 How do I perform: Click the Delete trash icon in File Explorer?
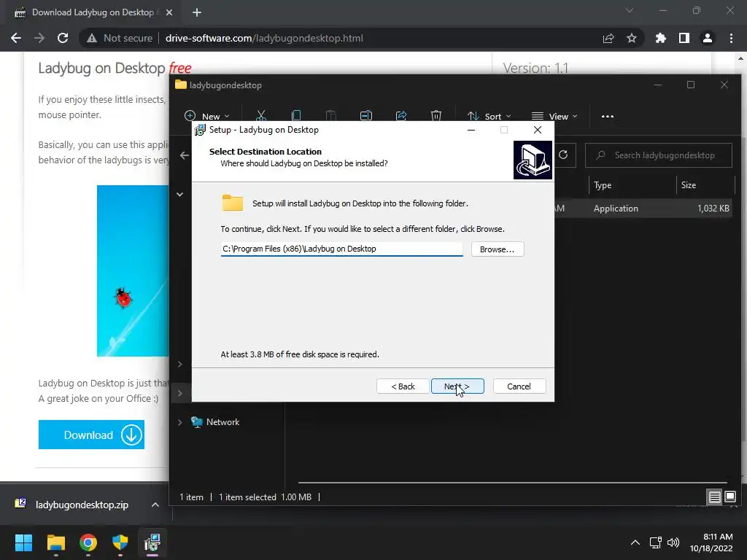[x=436, y=116]
